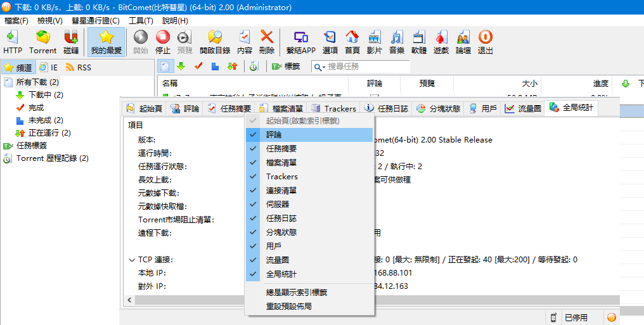Select the 頻道 sidebar tab

tap(18, 68)
